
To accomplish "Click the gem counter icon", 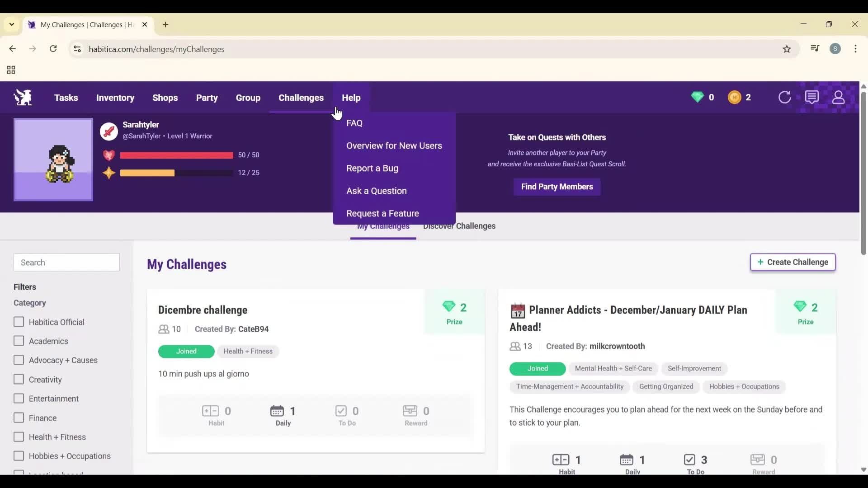I will (698, 97).
